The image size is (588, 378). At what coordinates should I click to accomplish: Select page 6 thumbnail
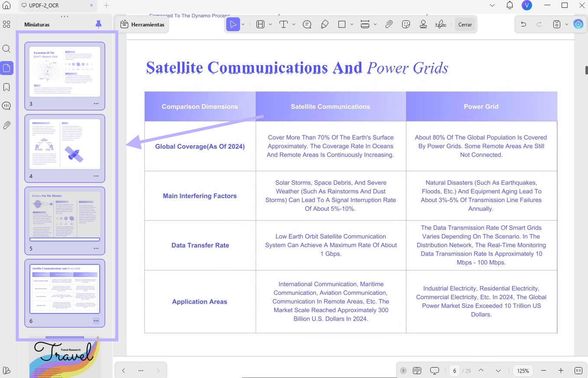(x=65, y=288)
